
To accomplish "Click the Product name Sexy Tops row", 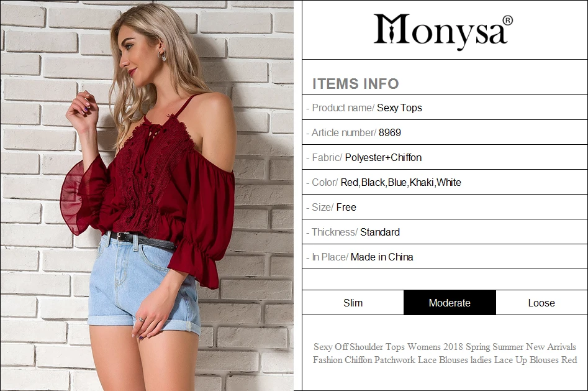I will [x=445, y=108].
